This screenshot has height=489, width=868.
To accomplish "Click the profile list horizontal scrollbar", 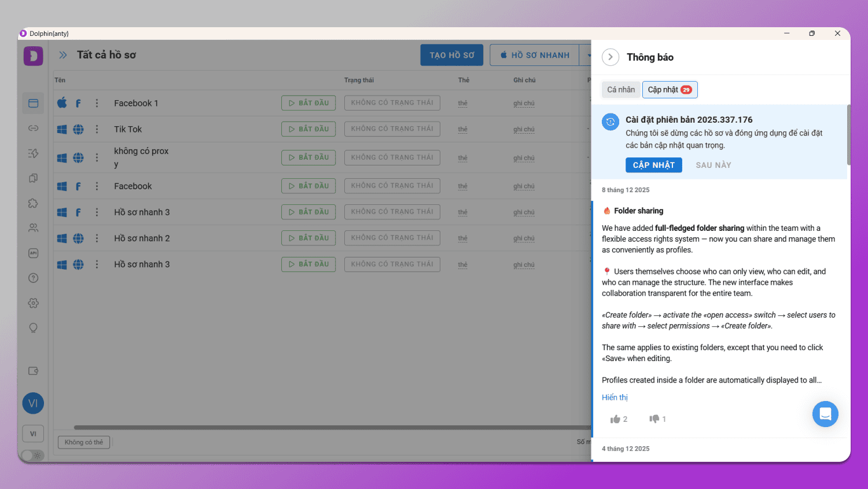I will click(333, 428).
